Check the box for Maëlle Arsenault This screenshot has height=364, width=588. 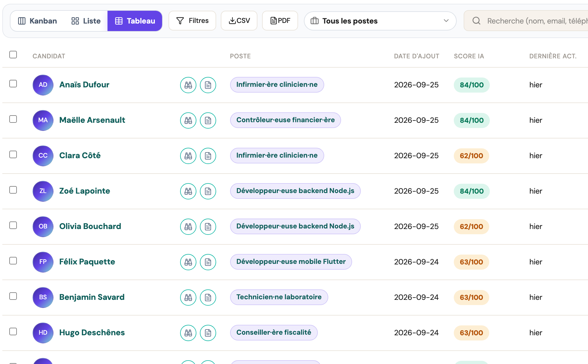[x=13, y=119]
